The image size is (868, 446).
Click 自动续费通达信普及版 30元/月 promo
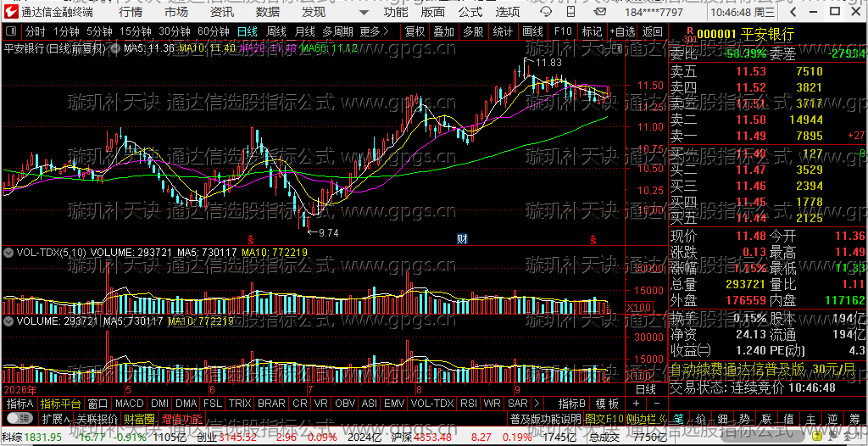pos(763,369)
